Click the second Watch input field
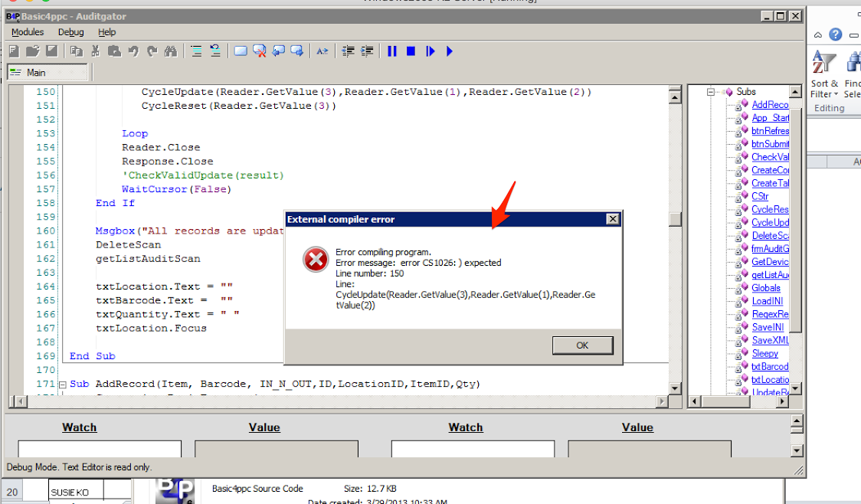Screen dimensions: 861x504 [x=473, y=449]
